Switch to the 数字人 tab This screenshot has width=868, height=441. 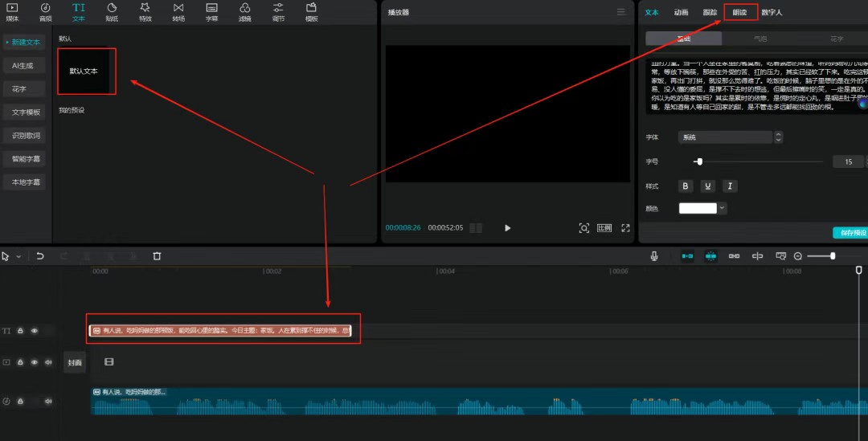click(x=772, y=12)
